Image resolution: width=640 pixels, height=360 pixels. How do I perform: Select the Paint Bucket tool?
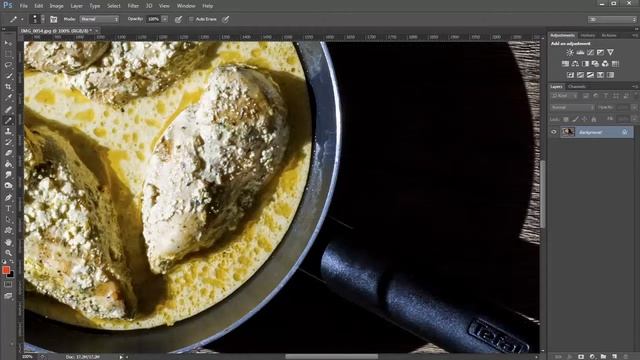pos(8,164)
